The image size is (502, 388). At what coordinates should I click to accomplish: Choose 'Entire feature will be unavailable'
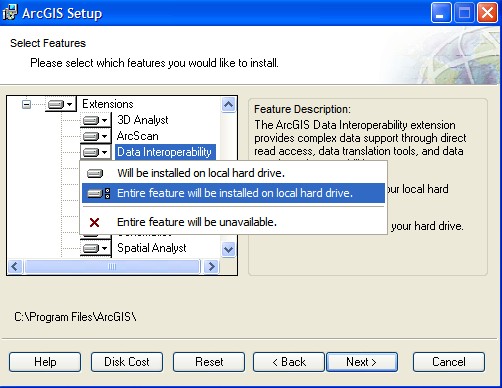click(x=233, y=222)
